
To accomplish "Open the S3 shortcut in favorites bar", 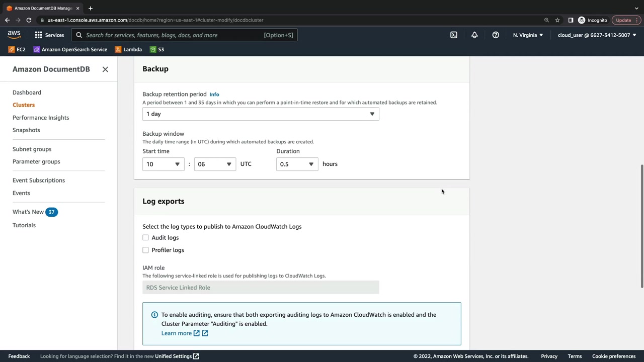I will 157,50.
